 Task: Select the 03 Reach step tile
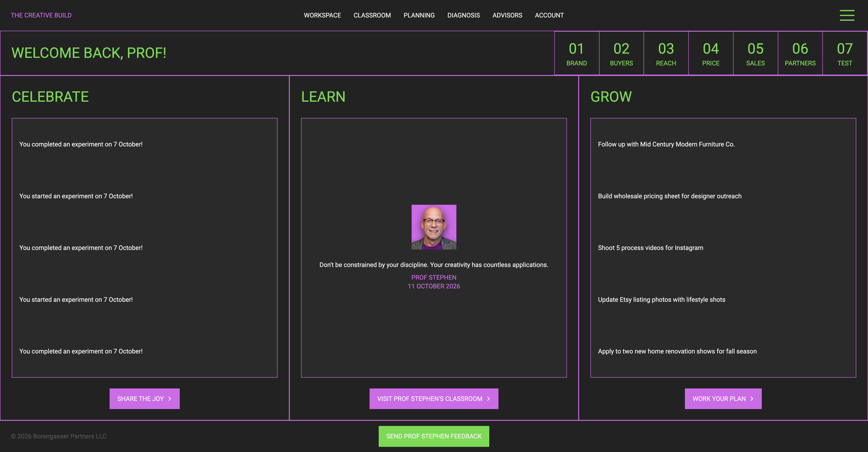(x=666, y=53)
